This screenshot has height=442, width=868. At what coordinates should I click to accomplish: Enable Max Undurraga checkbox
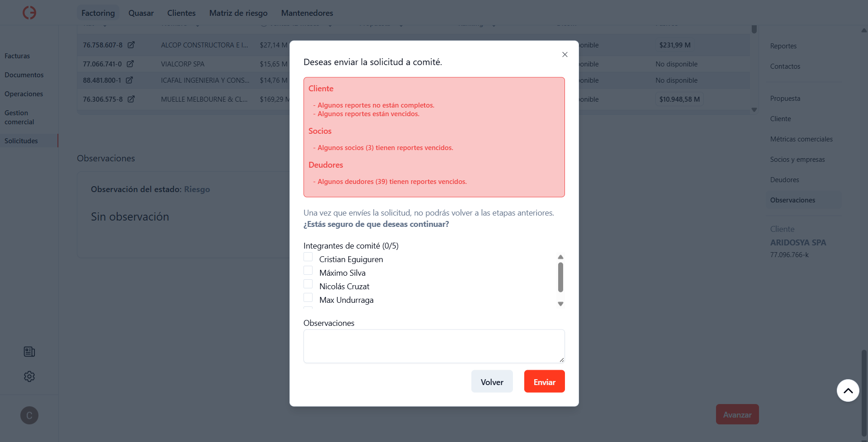(308, 298)
